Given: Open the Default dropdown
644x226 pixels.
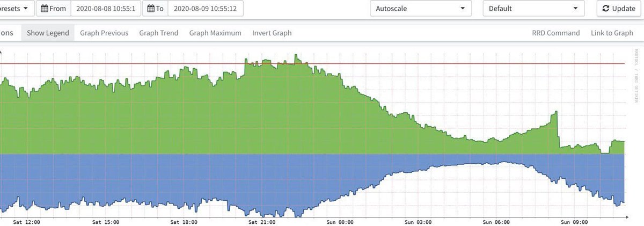Looking at the screenshot, I should point(533,9).
